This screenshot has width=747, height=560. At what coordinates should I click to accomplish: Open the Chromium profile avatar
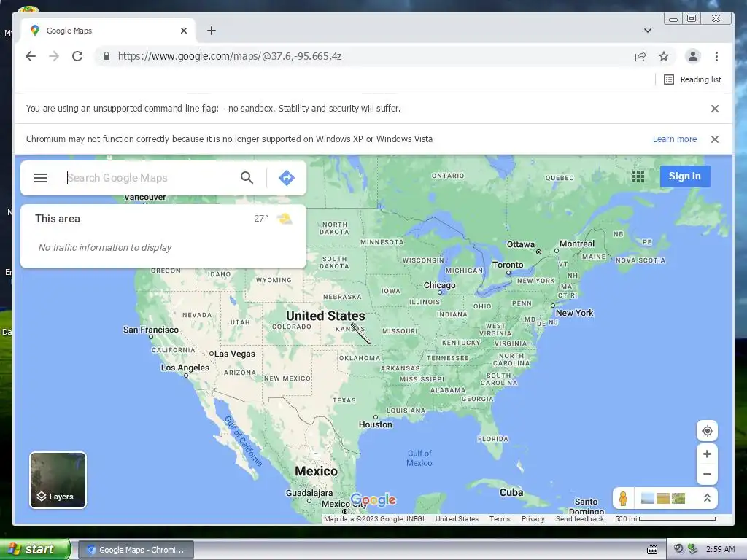tap(693, 56)
